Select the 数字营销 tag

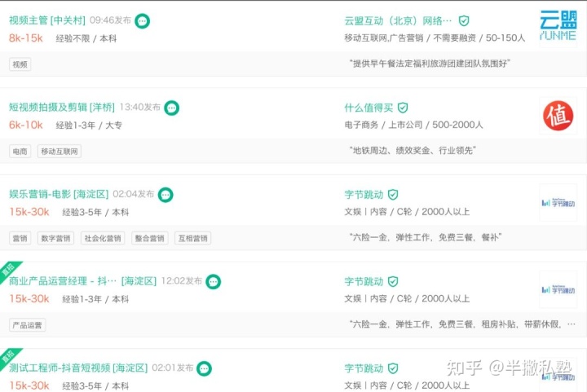[x=55, y=238]
